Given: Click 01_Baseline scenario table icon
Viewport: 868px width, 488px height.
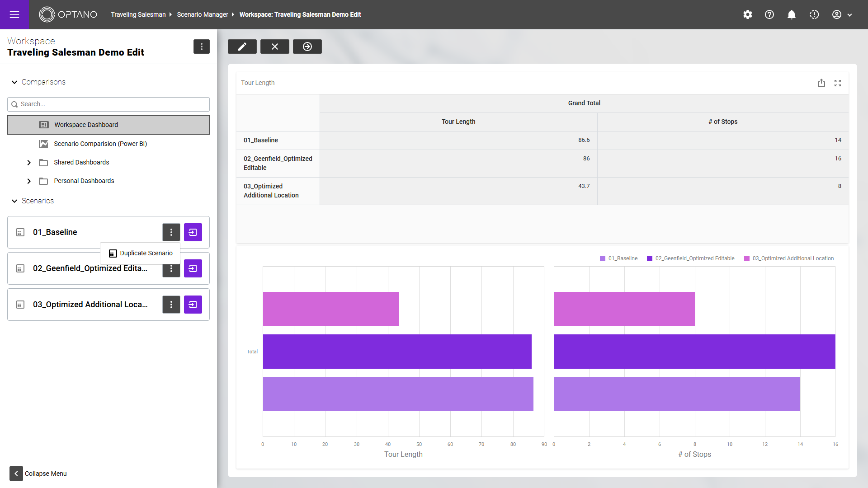Looking at the screenshot, I should (20, 232).
